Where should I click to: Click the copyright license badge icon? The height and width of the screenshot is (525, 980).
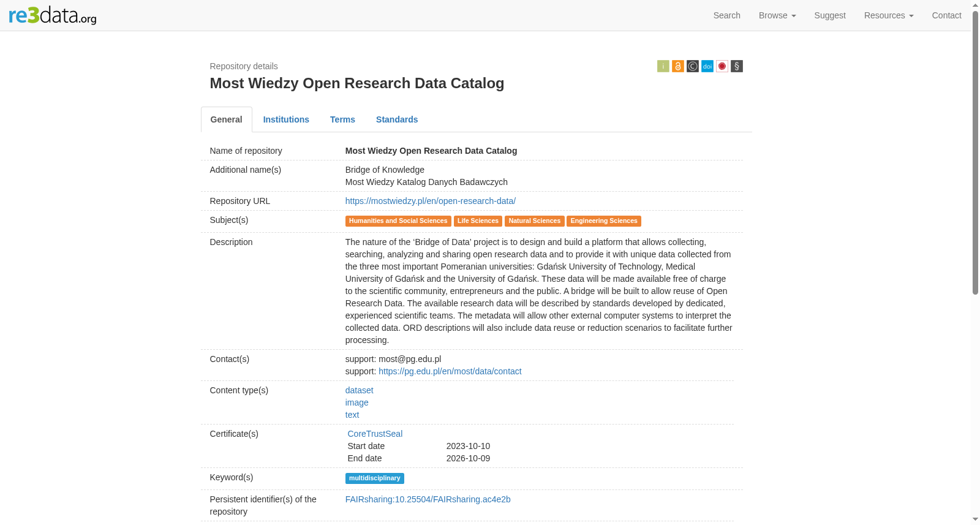click(693, 66)
